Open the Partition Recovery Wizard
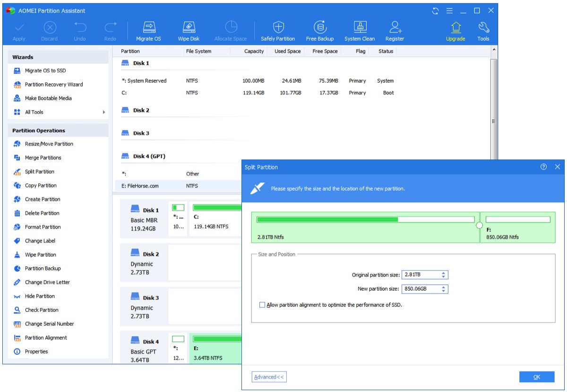The height and width of the screenshot is (392, 567). (x=53, y=85)
